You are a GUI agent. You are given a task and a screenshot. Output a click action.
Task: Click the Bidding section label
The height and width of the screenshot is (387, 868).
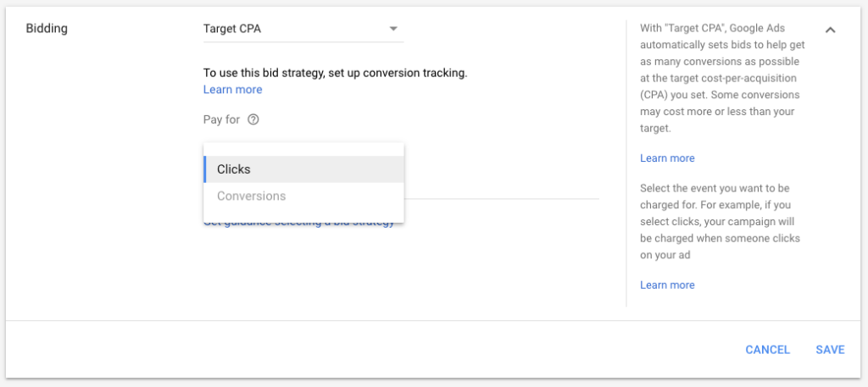[x=47, y=29]
